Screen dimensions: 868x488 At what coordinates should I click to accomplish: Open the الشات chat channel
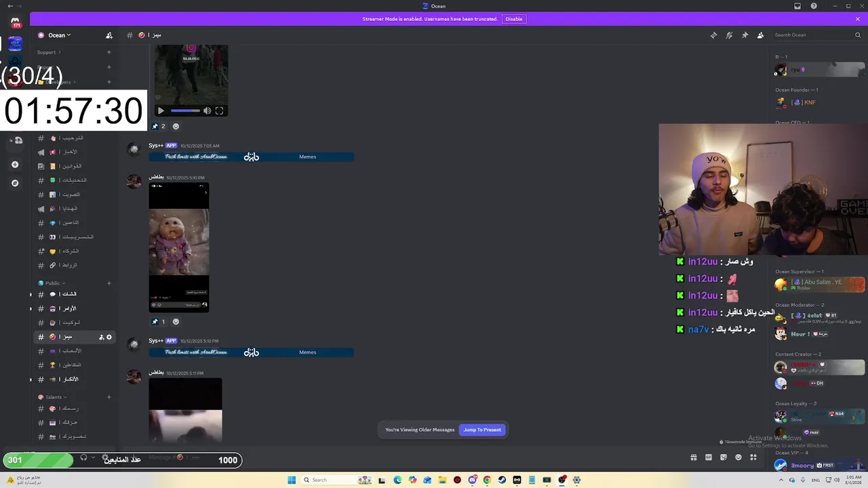pos(75,294)
